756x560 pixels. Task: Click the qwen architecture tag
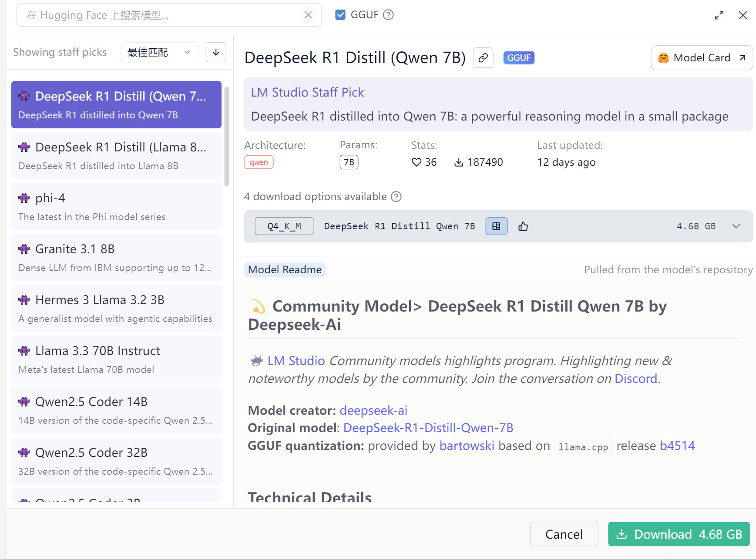coord(259,162)
